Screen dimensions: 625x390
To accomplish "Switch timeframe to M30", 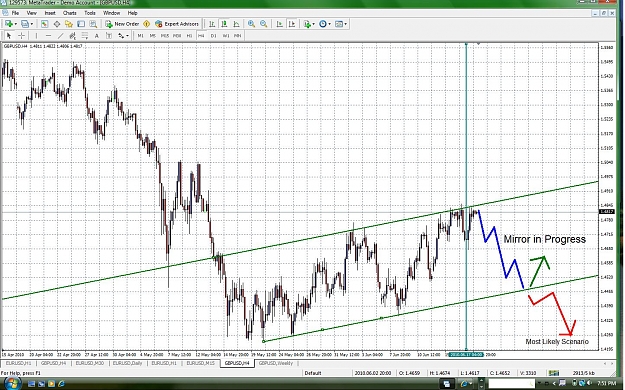I will coord(177,35).
